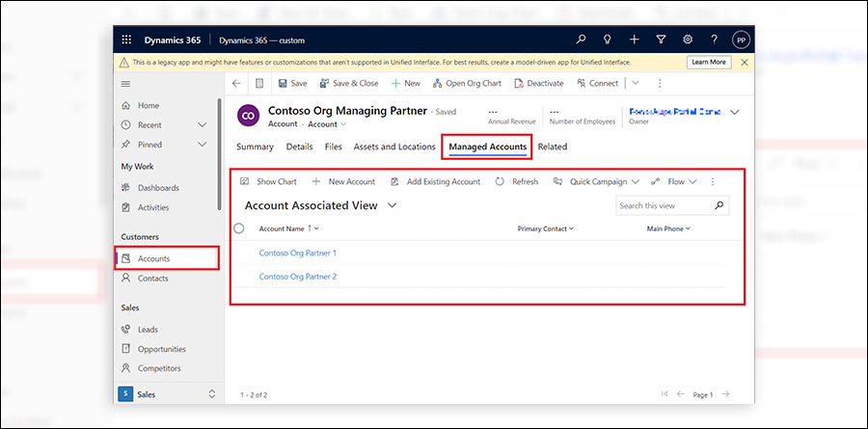
Task: Click Show Chart
Action: 269,181
